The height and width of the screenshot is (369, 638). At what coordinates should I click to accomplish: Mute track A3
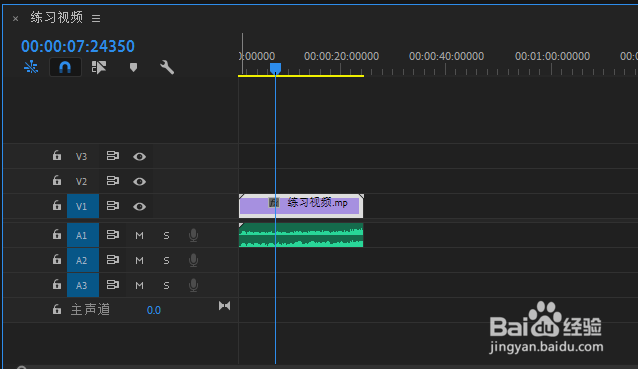pyautogui.click(x=139, y=286)
